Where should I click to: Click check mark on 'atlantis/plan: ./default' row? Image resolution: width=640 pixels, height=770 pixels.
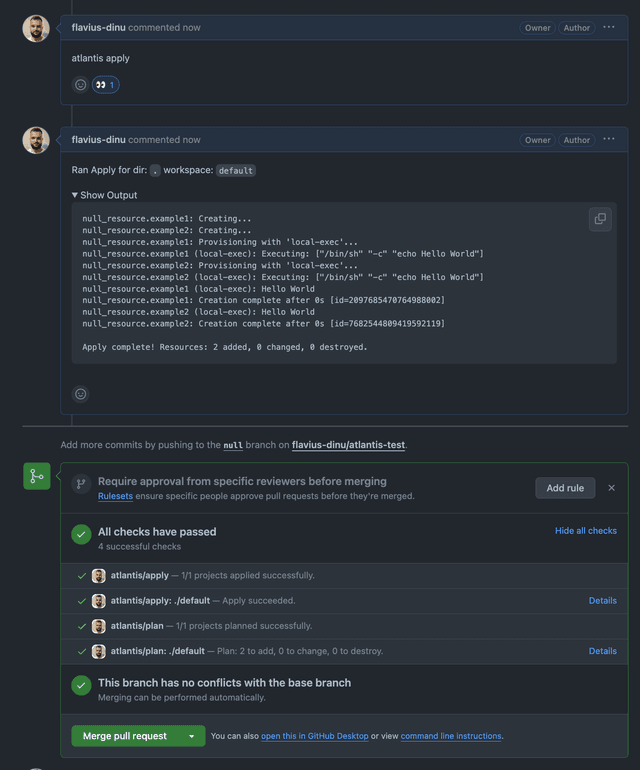pos(82,652)
